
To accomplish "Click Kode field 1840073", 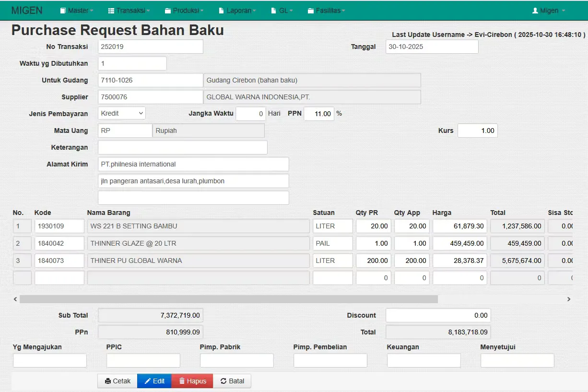I will point(59,261).
